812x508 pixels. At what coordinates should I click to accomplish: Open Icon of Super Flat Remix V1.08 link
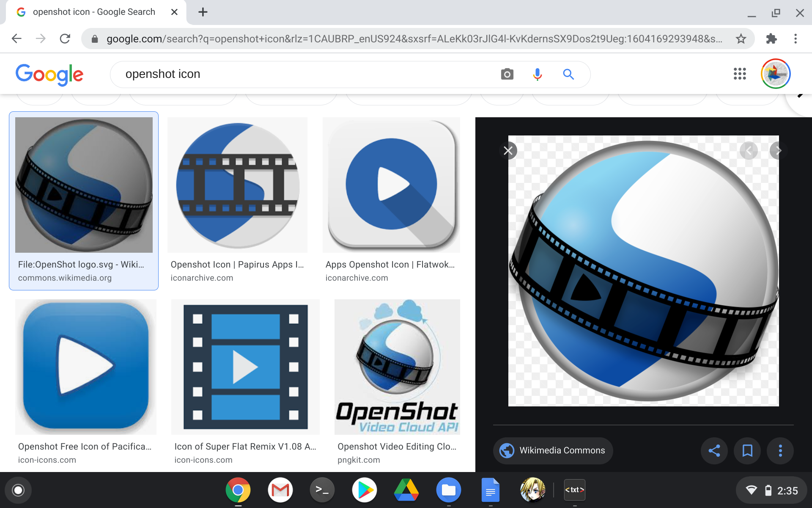click(245, 447)
